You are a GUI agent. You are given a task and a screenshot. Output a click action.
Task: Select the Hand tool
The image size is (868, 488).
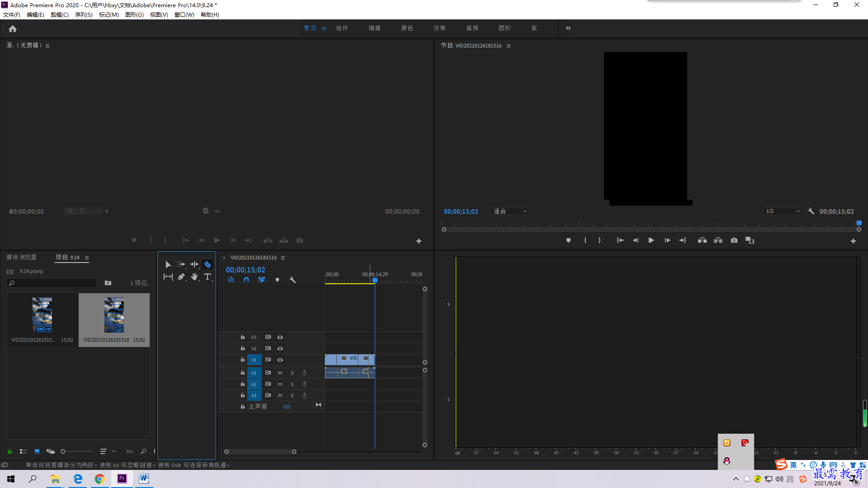click(194, 277)
